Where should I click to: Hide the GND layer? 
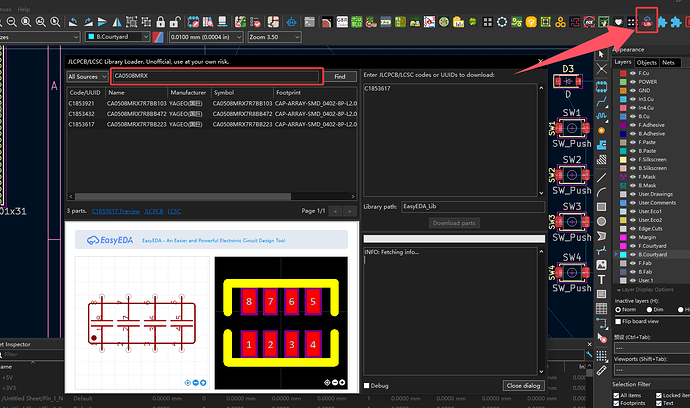tap(632, 90)
